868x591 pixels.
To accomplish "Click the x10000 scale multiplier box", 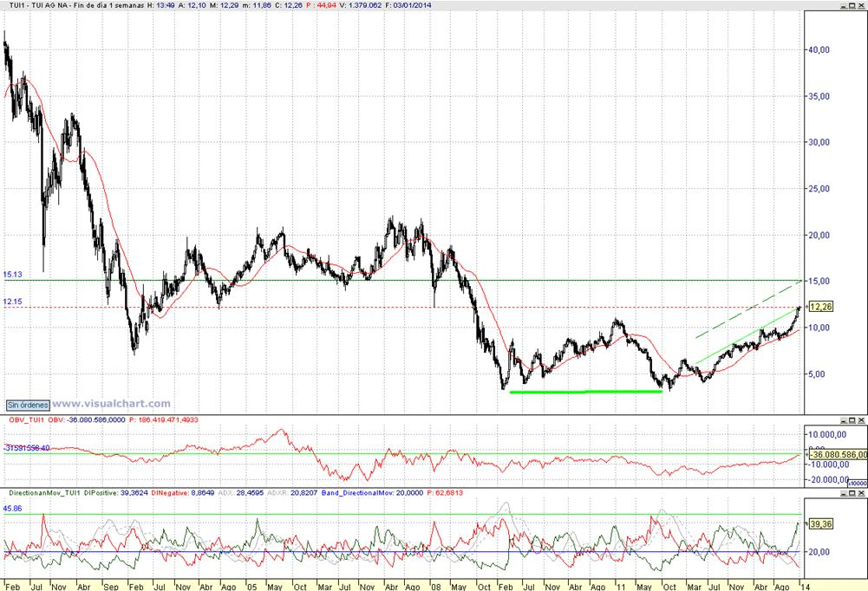I will coord(858,483).
